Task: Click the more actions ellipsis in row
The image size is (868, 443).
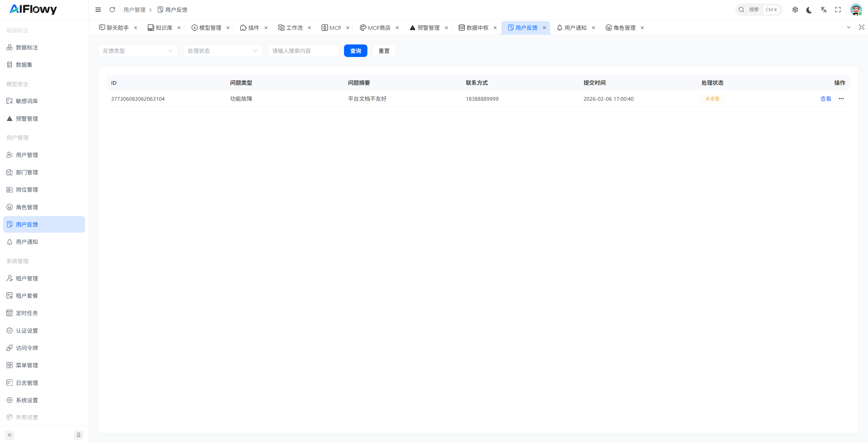Action: [841, 99]
